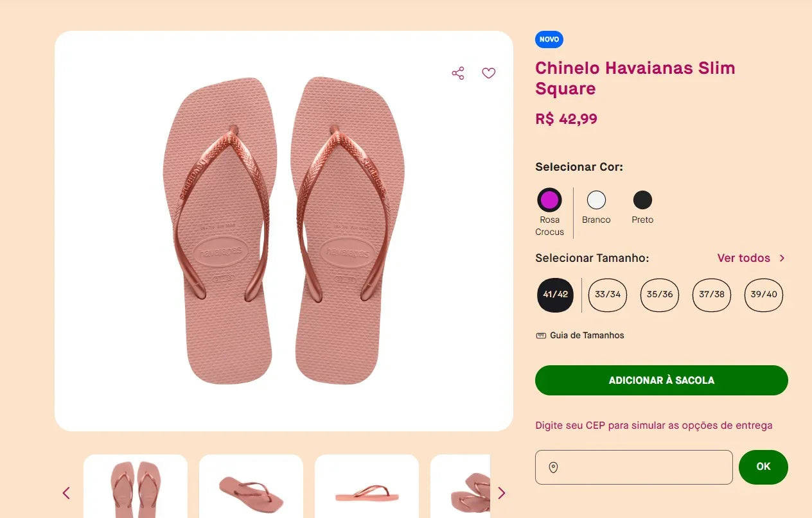
Task: Add the flip-flops to your wishlist heart icon
Action: pos(488,73)
